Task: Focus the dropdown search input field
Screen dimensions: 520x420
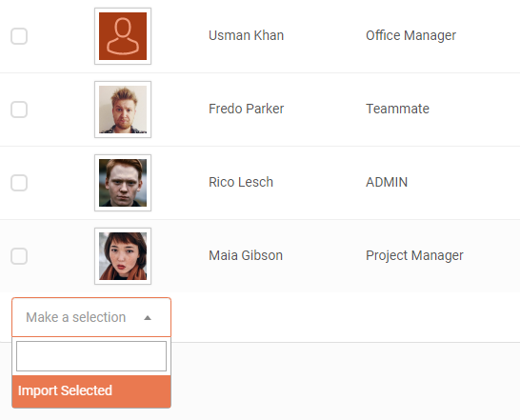Action: pos(91,356)
